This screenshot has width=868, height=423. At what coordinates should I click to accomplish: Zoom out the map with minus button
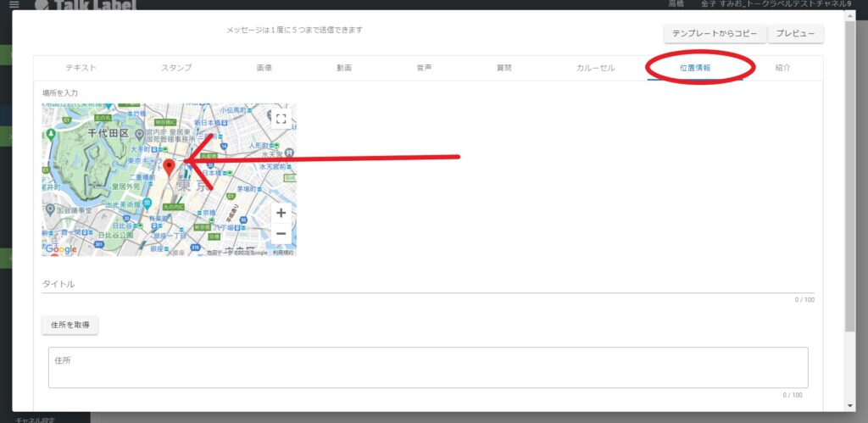281,233
